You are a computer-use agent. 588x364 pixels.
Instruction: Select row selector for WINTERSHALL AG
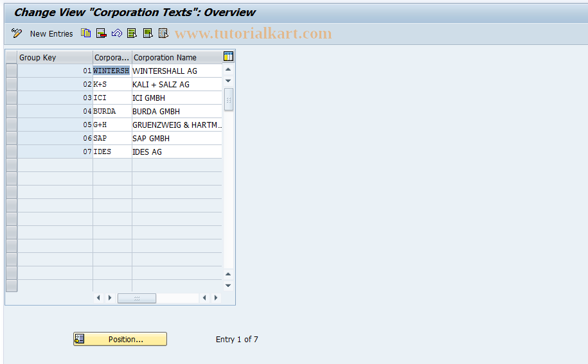click(x=12, y=71)
